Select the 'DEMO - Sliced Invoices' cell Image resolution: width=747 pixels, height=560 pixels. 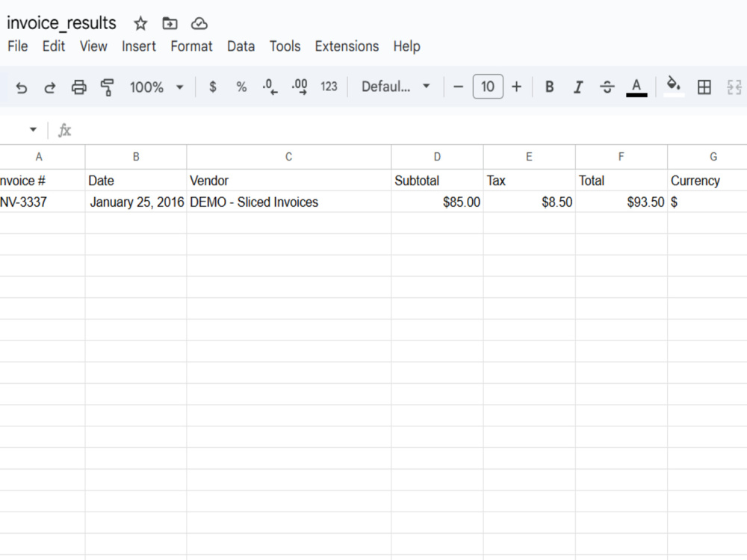pyautogui.click(x=288, y=202)
